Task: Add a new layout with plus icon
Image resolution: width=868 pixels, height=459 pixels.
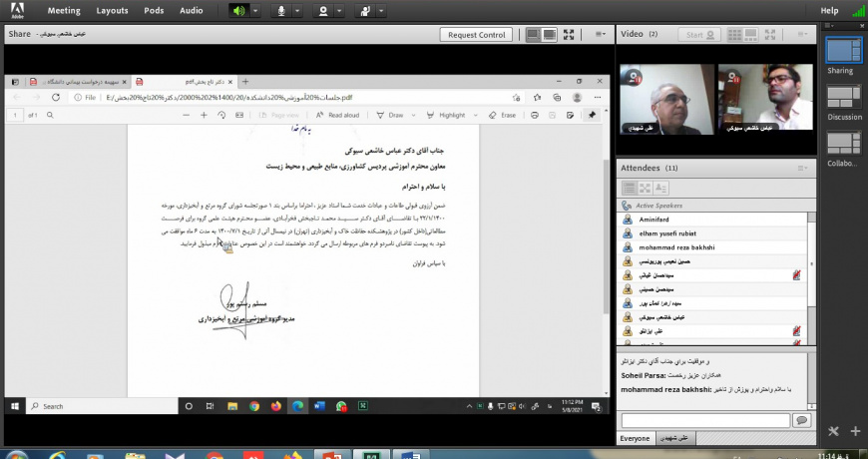Action: [855, 431]
